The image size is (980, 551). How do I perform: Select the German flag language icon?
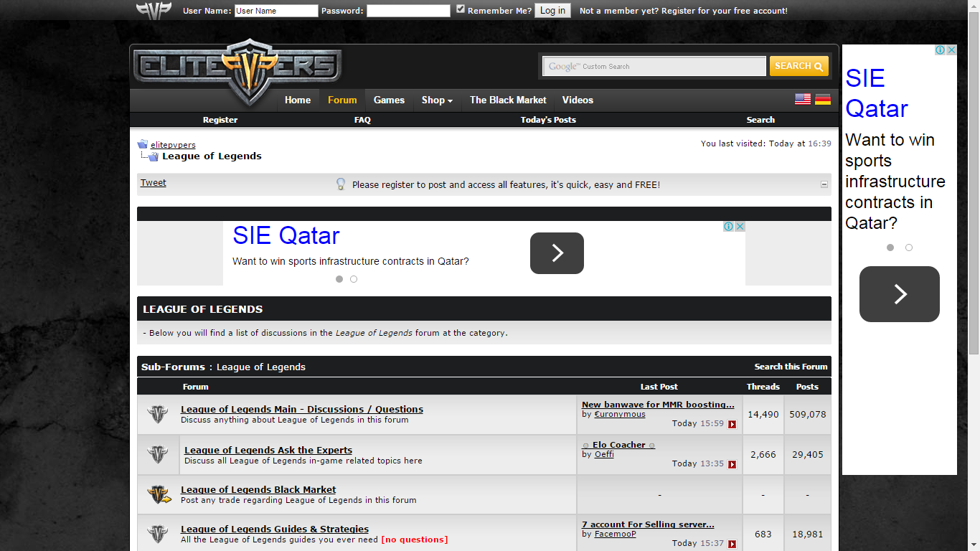click(x=823, y=99)
